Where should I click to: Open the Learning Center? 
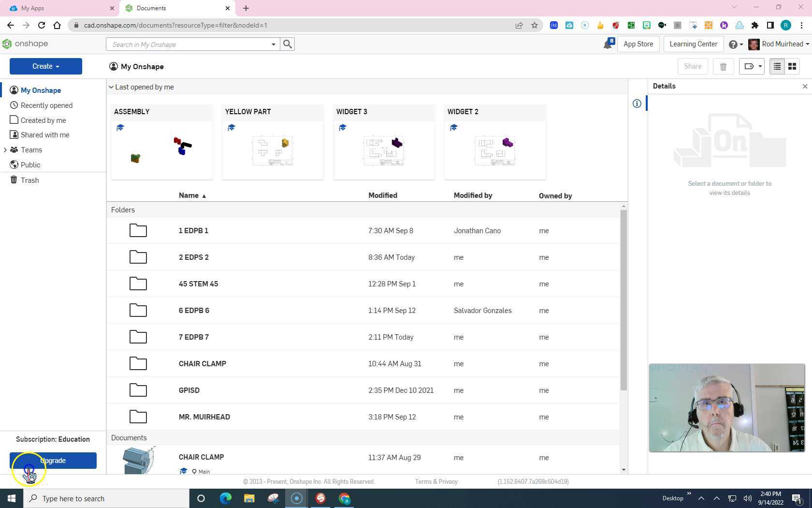693,44
